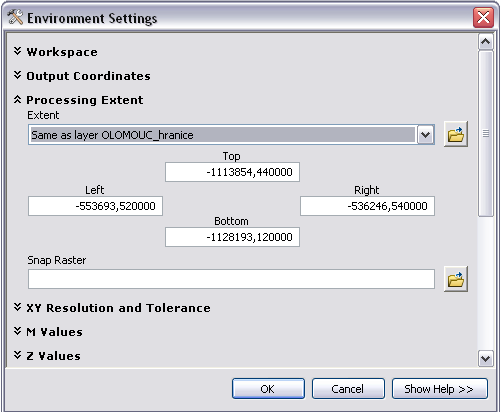Open the Extent dropdown arrow
This screenshot has height=412, width=501.
(425, 135)
